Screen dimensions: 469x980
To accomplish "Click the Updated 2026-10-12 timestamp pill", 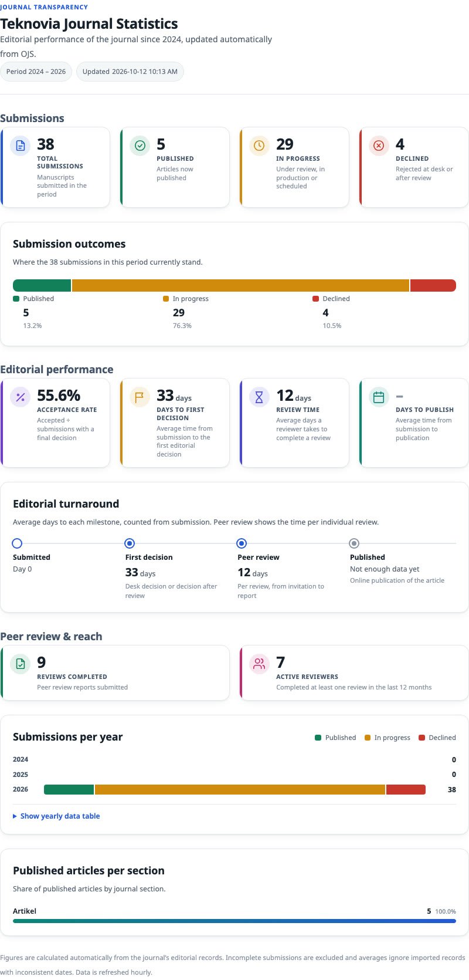I will point(130,72).
